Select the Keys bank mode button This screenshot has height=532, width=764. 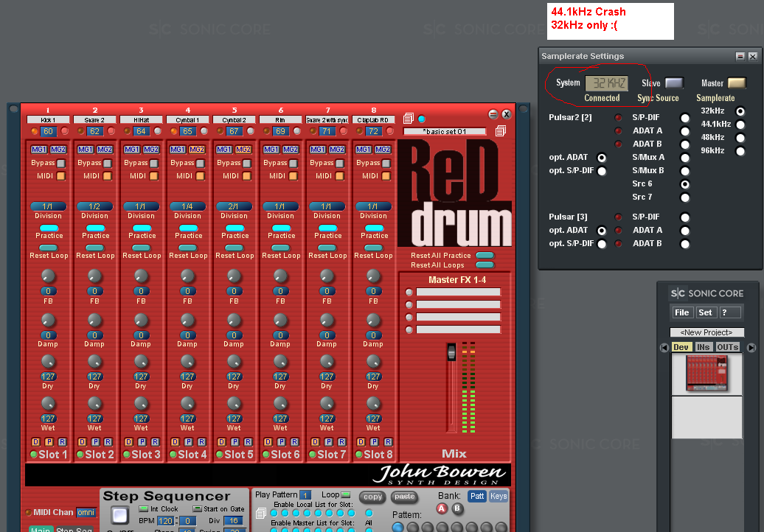point(499,496)
